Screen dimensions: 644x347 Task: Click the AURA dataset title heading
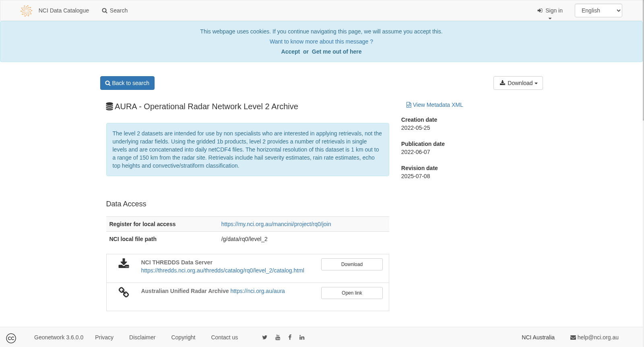tap(206, 106)
